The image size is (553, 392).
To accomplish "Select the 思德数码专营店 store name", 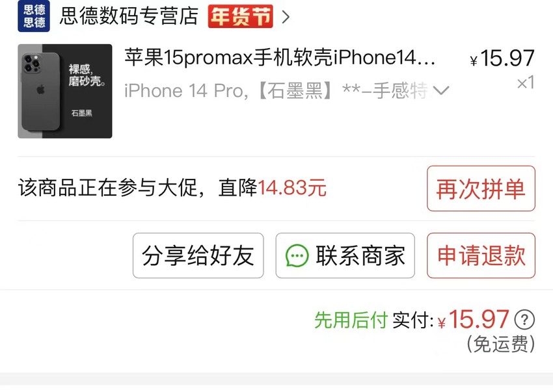I will [x=129, y=16].
